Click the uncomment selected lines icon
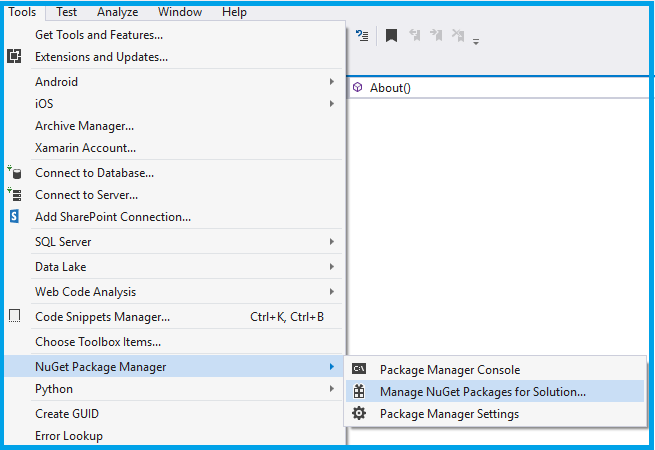This screenshot has width=655, height=450. pyautogui.click(x=362, y=36)
